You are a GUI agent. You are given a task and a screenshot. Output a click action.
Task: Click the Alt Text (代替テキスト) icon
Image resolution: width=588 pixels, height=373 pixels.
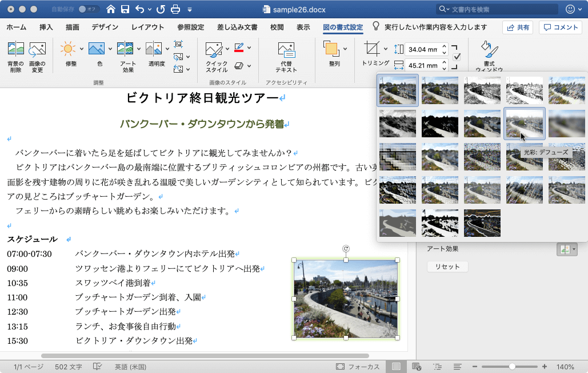(x=286, y=50)
